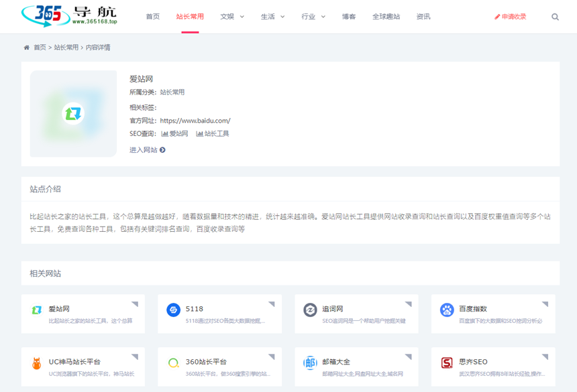Click the 邮箱大全 card icon

310,363
